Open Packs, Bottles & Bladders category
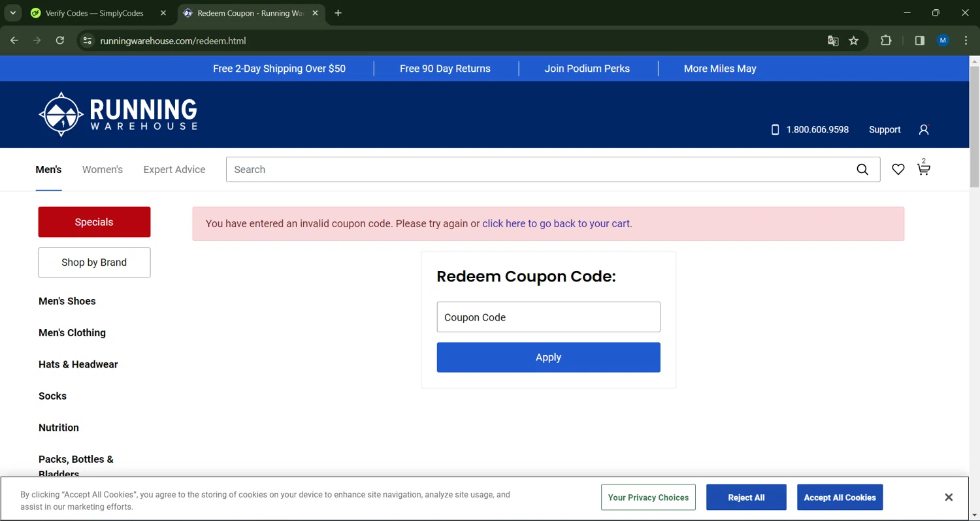 coord(76,467)
